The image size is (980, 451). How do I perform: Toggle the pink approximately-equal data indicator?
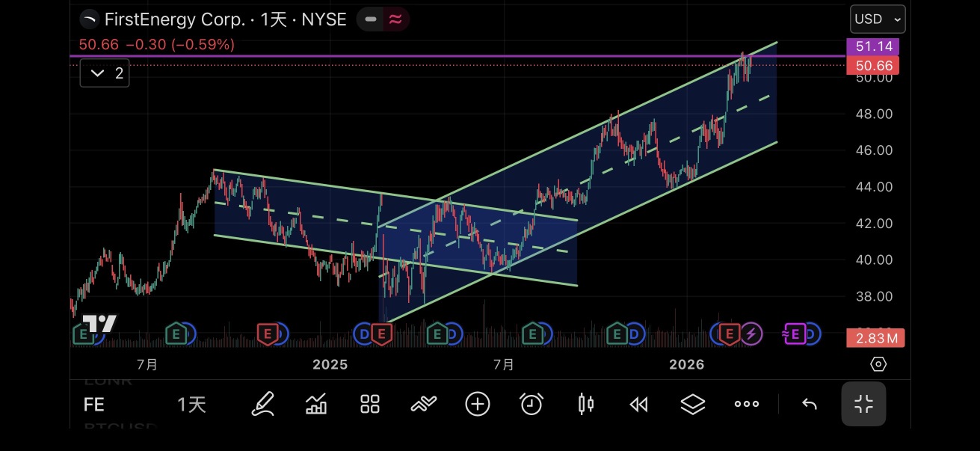(x=395, y=19)
